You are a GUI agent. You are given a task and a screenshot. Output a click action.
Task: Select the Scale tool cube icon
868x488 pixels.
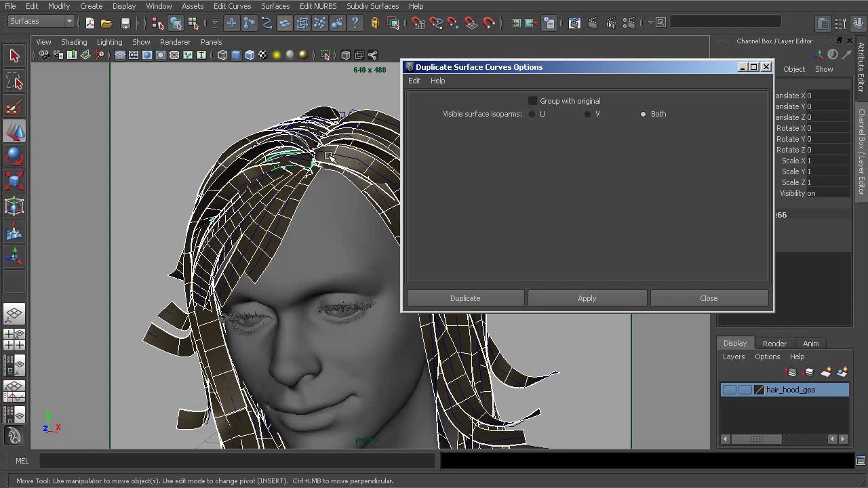click(14, 180)
